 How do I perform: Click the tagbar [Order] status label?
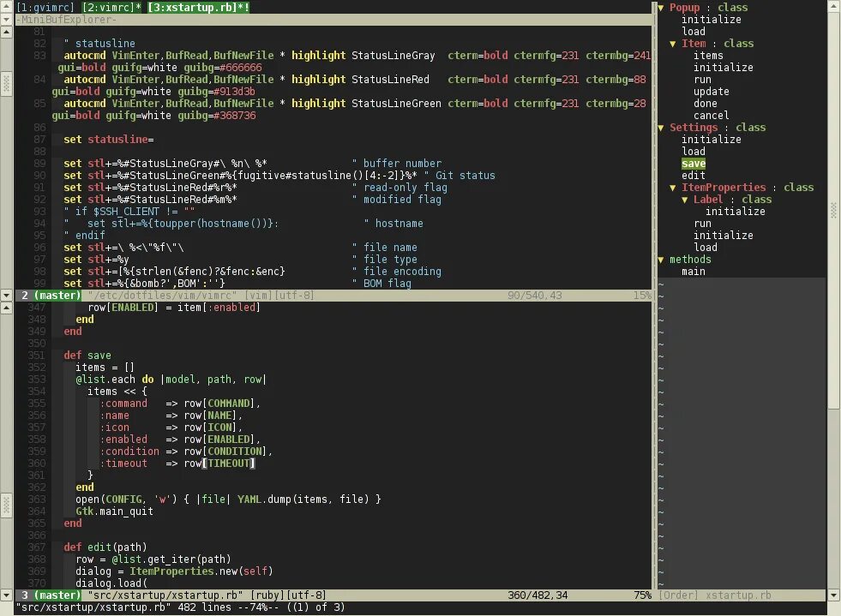pyautogui.click(x=678, y=595)
